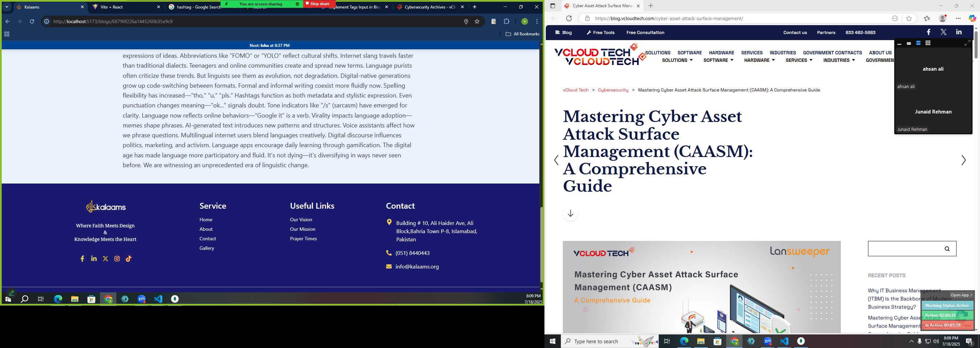Screen dimensions: 980x348
Task: Switch to Cybersecurity Archives tab in Chrome
Action: pos(431,7)
